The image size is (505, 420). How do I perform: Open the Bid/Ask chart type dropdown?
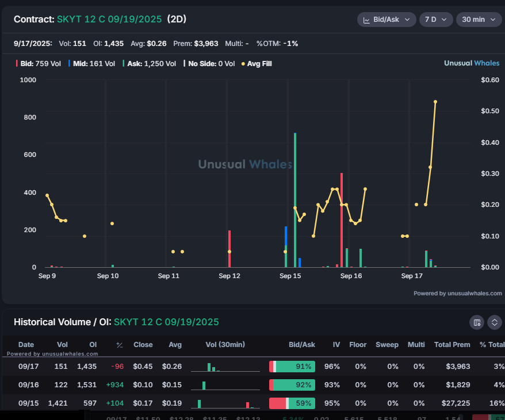coord(387,20)
